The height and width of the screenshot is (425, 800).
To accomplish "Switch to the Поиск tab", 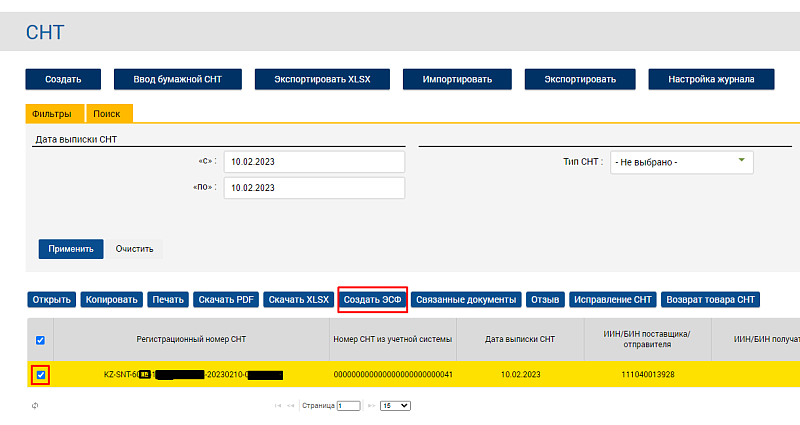I will click(x=107, y=115).
